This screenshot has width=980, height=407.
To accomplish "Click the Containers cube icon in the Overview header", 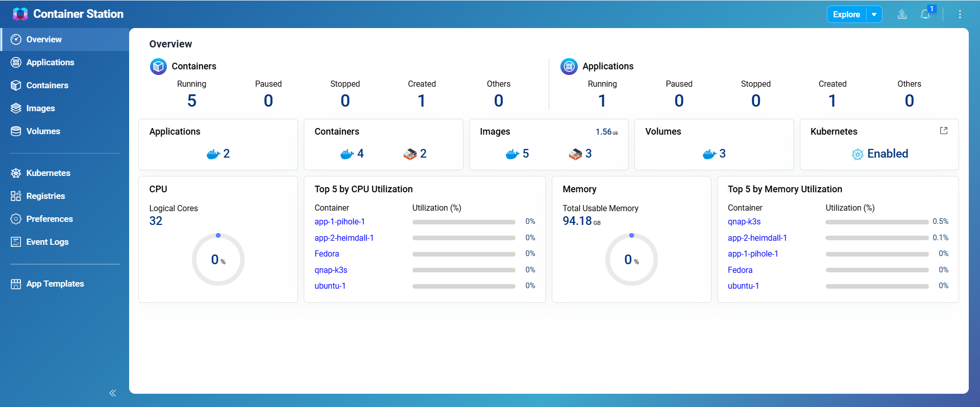I will [x=158, y=66].
